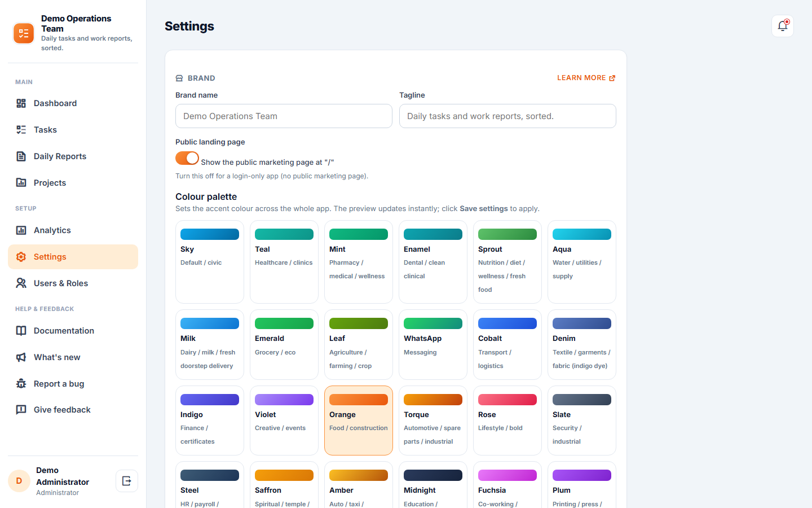Select the Torque Automotive palette
The height and width of the screenshot is (508, 812).
coord(433,421)
